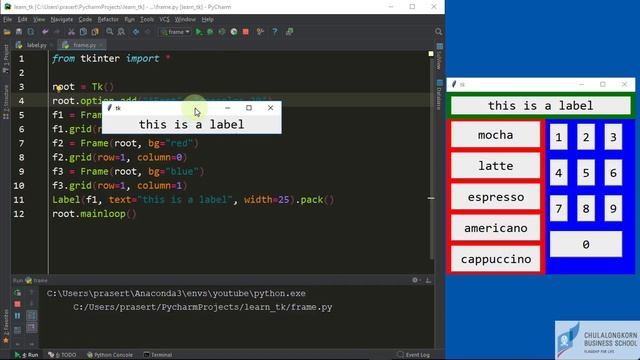Click the Undo toolbar icon

45,32
